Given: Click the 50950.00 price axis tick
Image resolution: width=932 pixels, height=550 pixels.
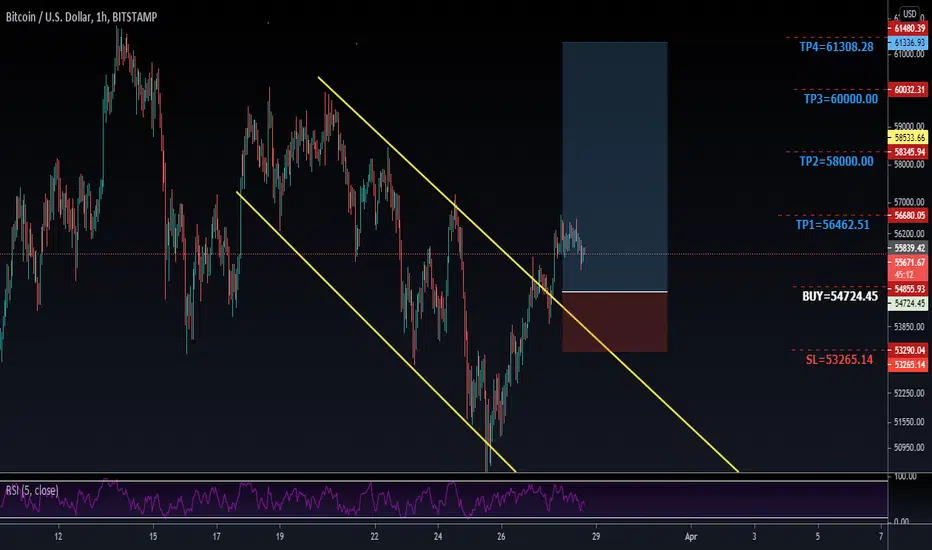Looking at the screenshot, I should pyautogui.click(x=909, y=447).
